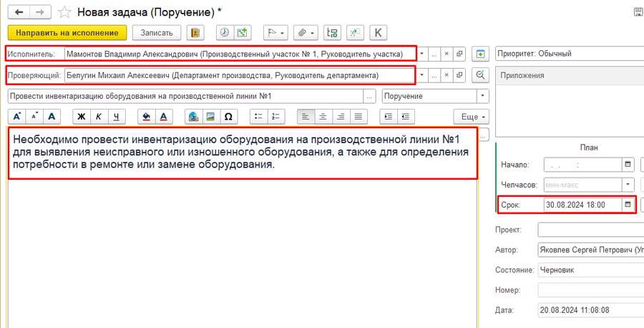Screen dimensions: 644x328
Task: Open the paperclip attachment dropdown
Action: pos(305,33)
